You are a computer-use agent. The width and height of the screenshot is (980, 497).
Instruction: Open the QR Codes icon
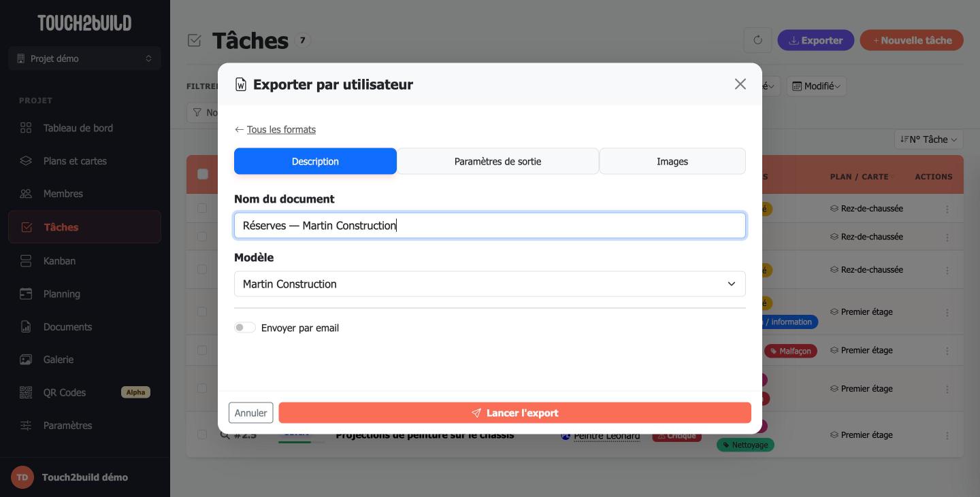(26, 392)
